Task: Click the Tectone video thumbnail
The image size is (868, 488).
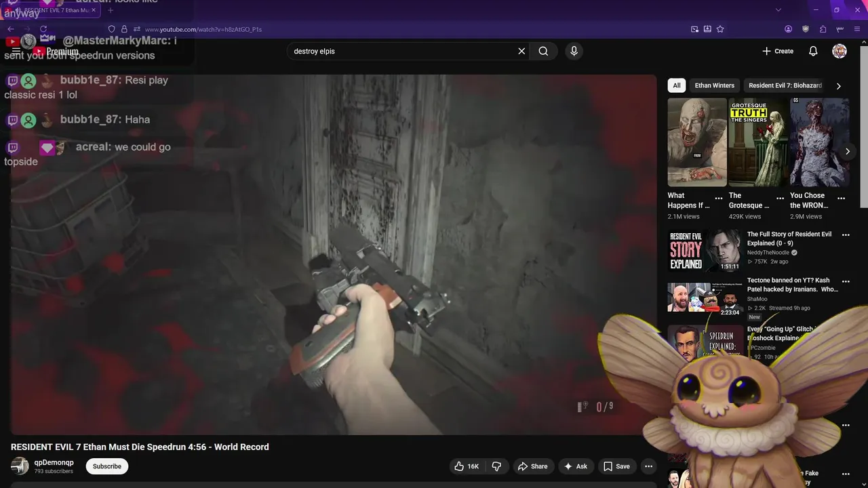Action: [705, 298]
